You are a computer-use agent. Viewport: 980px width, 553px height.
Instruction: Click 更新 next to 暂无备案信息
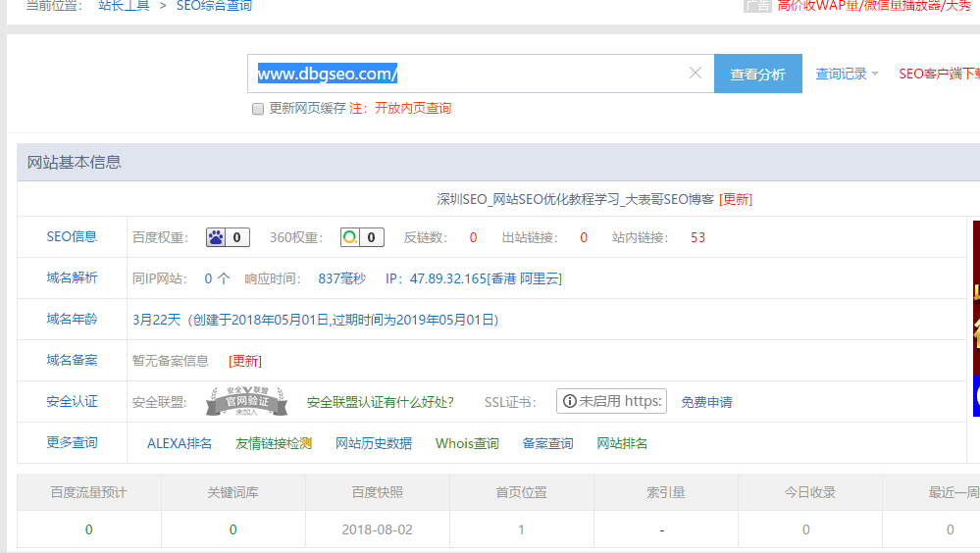(x=245, y=361)
